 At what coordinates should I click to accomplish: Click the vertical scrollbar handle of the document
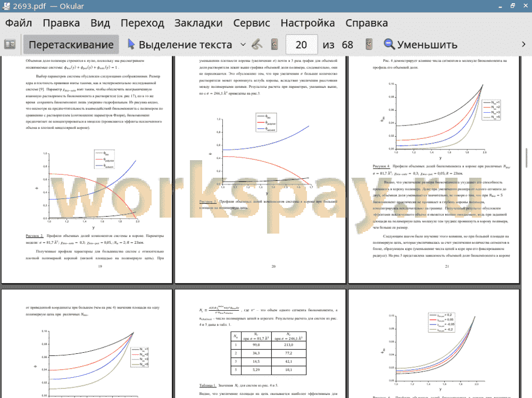pyautogui.click(x=527, y=158)
